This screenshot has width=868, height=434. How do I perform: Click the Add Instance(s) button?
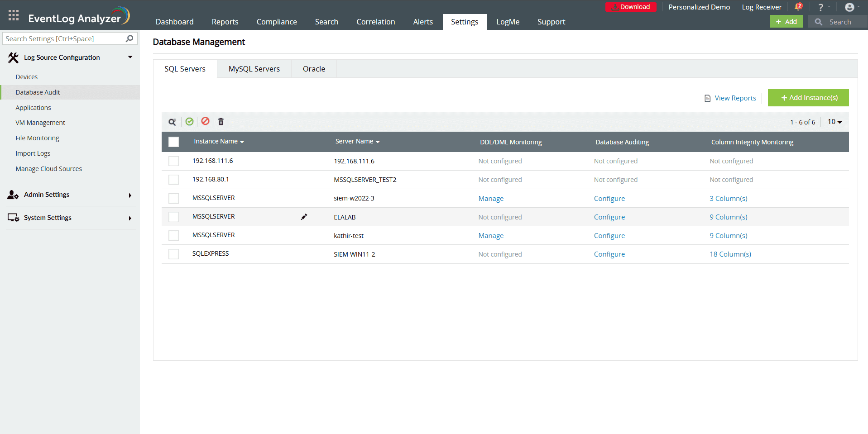[x=808, y=98]
